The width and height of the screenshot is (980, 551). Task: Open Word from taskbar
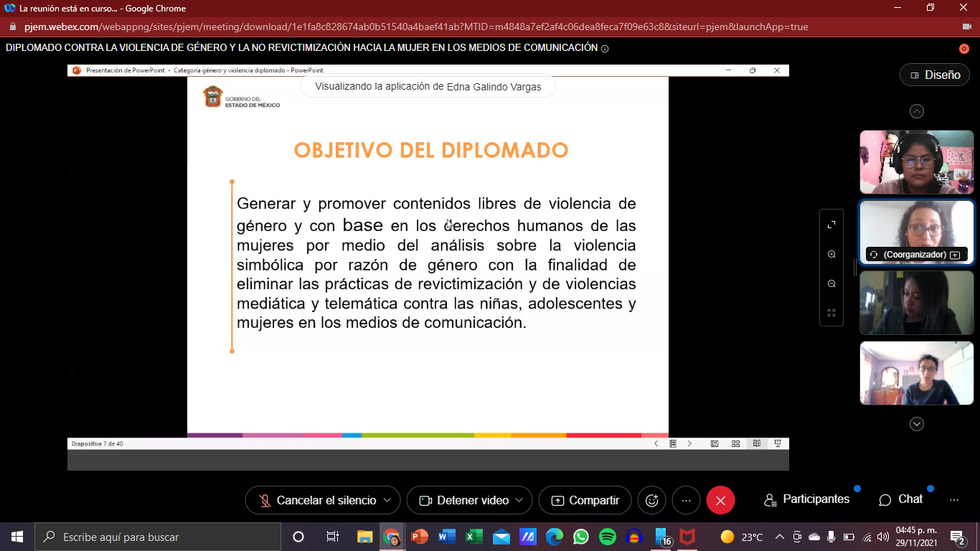coord(446,537)
